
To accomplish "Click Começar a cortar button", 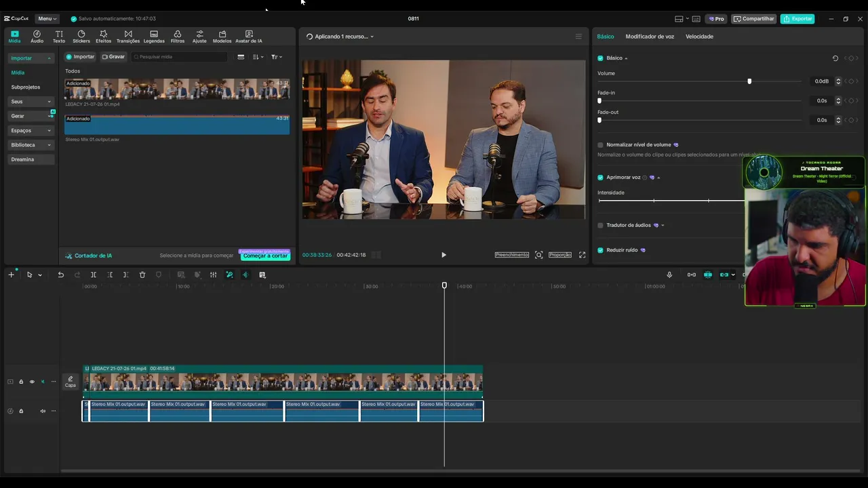I will click(x=265, y=256).
